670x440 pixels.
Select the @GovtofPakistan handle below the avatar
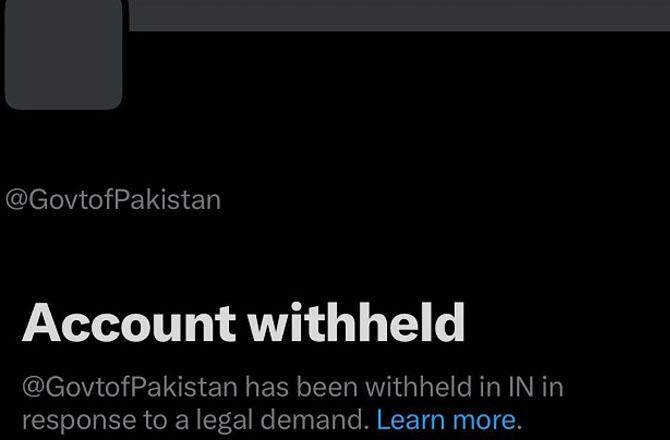113,200
